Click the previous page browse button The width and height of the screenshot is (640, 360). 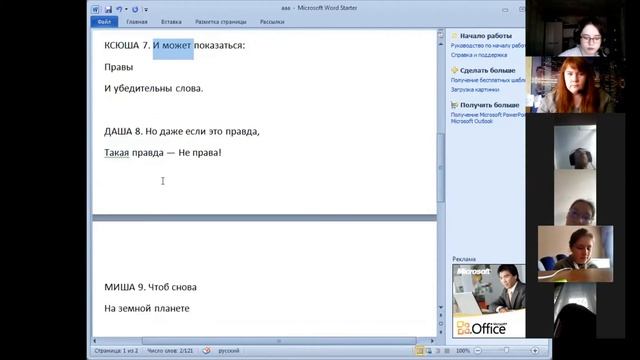441,315
